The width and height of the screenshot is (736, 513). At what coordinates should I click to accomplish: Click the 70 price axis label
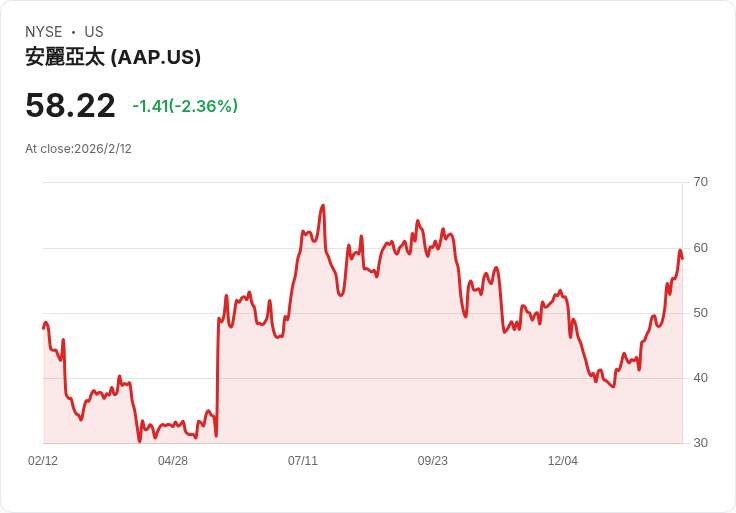[700, 182]
